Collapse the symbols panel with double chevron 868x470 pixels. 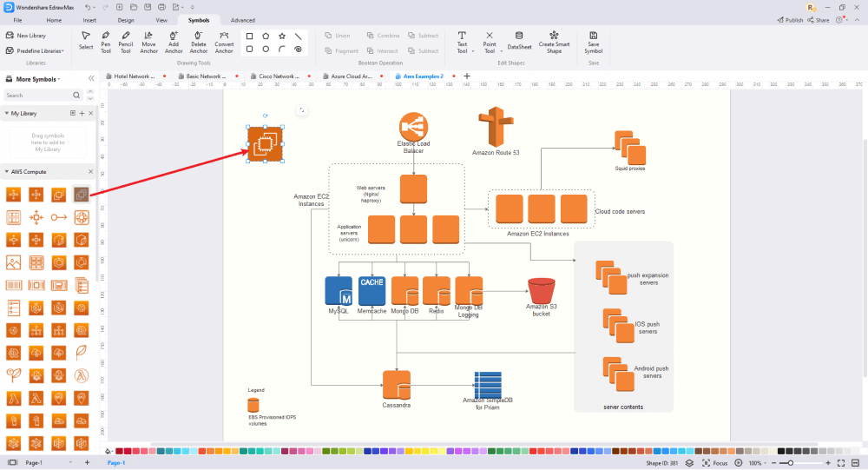[91, 79]
